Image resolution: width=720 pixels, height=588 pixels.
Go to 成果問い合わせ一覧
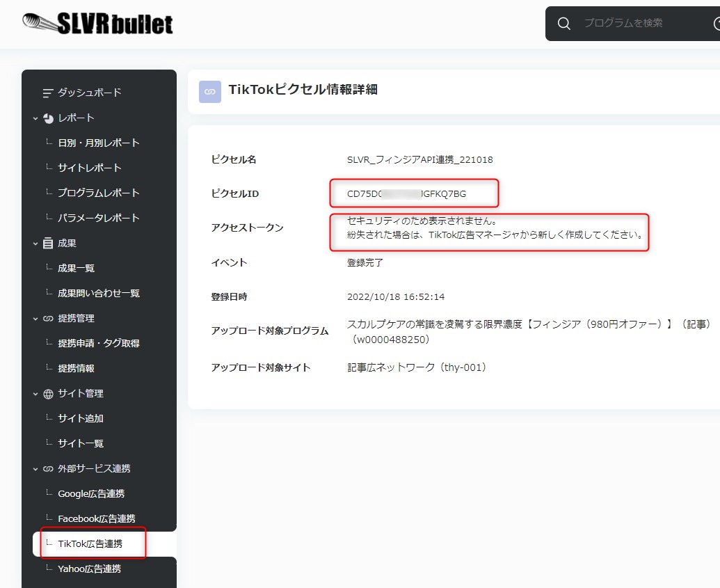point(99,293)
